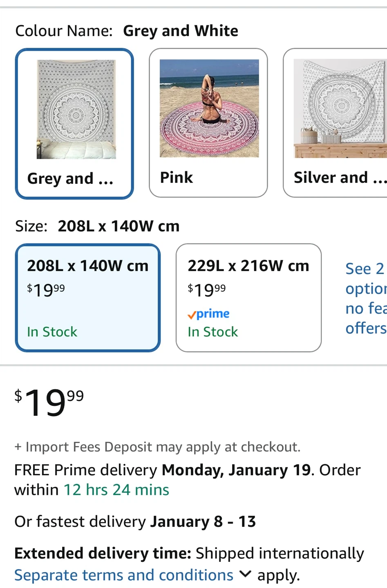Expand the Separate terms and conditions chevron
Image resolution: width=387 pixels, height=588 pixels.
click(x=245, y=574)
